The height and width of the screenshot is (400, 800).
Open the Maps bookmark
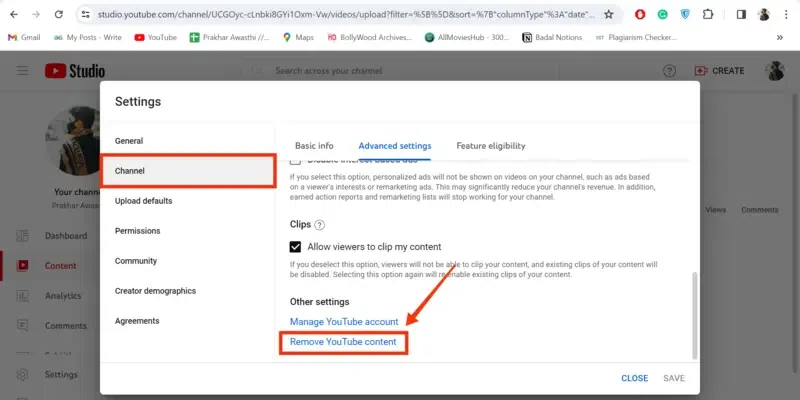pos(298,37)
